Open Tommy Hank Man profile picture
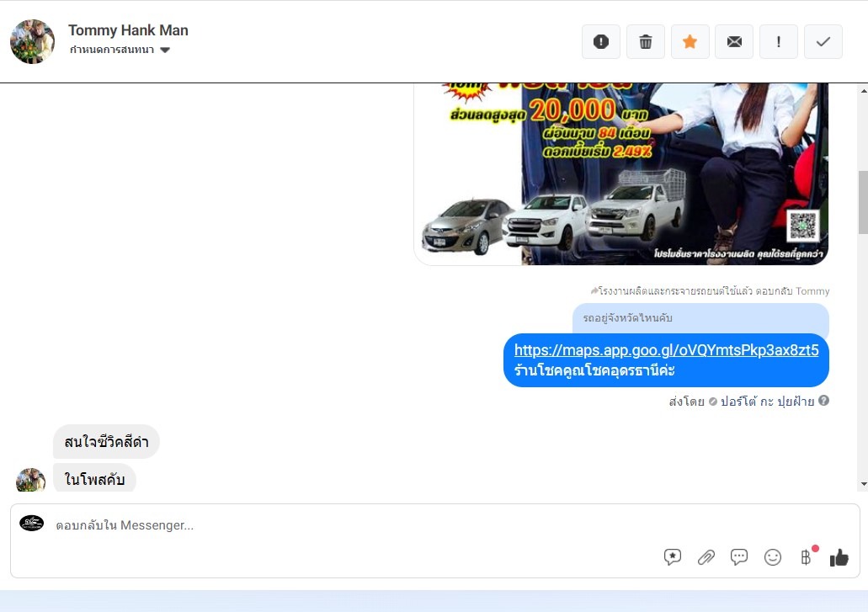Viewport: 868px width, 612px height. click(32, 41)
